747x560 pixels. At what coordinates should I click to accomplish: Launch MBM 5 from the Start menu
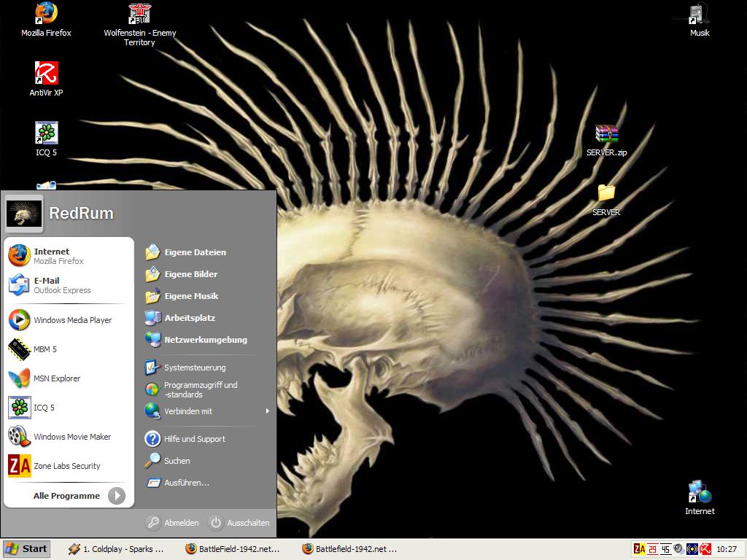click(69, 349)
